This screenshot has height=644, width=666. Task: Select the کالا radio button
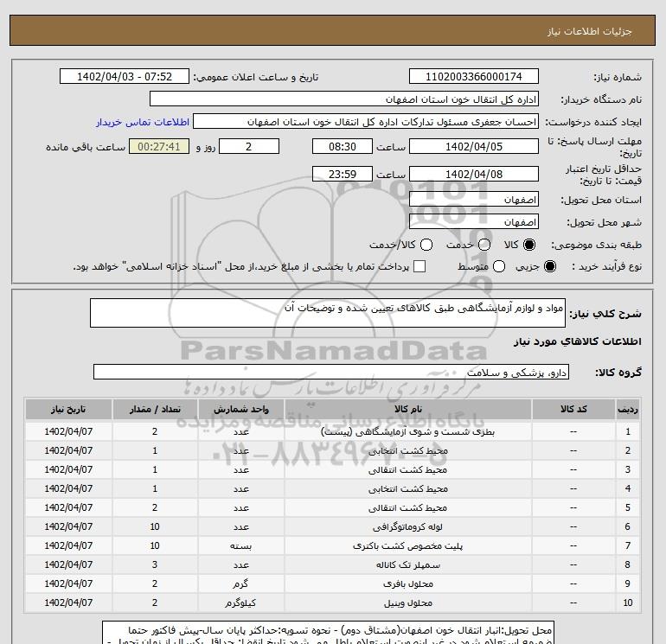tap(529, 245)
